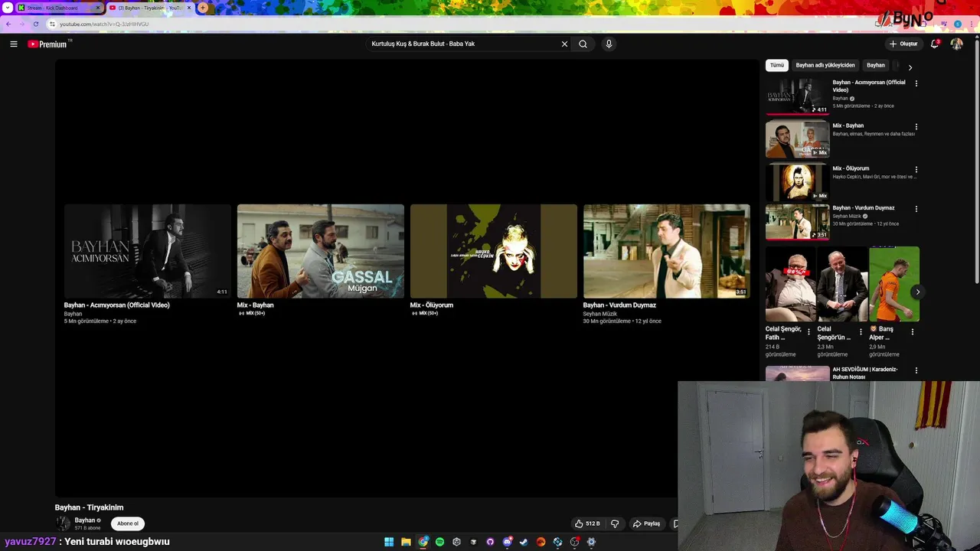Open the YouTube hamburger guide menu
The height and width of the screenshot is (551, 980).
(13, 44)
